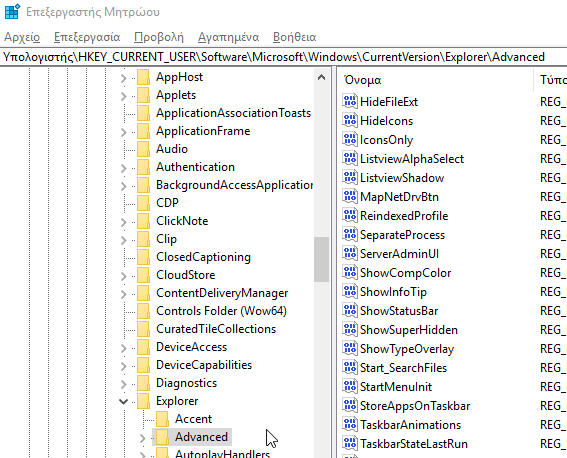Image resolution: width=567 pixels, height=458 pixels.
Task: Open the Αγαπημένα menu
Action: (228, 37)
